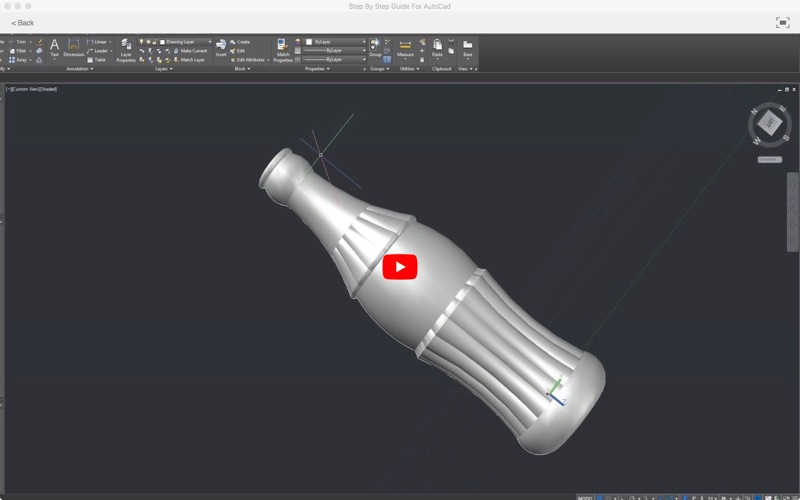800x500 pixels.
Task: Expand the Annotation panel
Action: point(80,69)
